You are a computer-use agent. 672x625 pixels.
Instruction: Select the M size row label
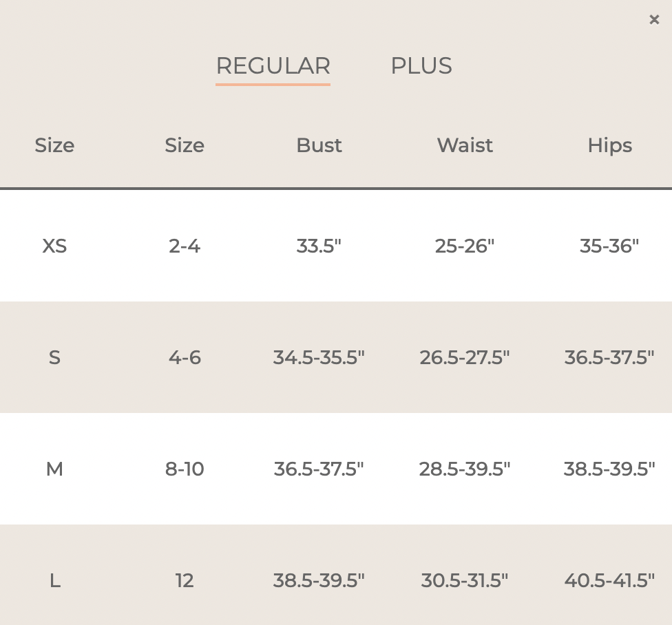54,469
